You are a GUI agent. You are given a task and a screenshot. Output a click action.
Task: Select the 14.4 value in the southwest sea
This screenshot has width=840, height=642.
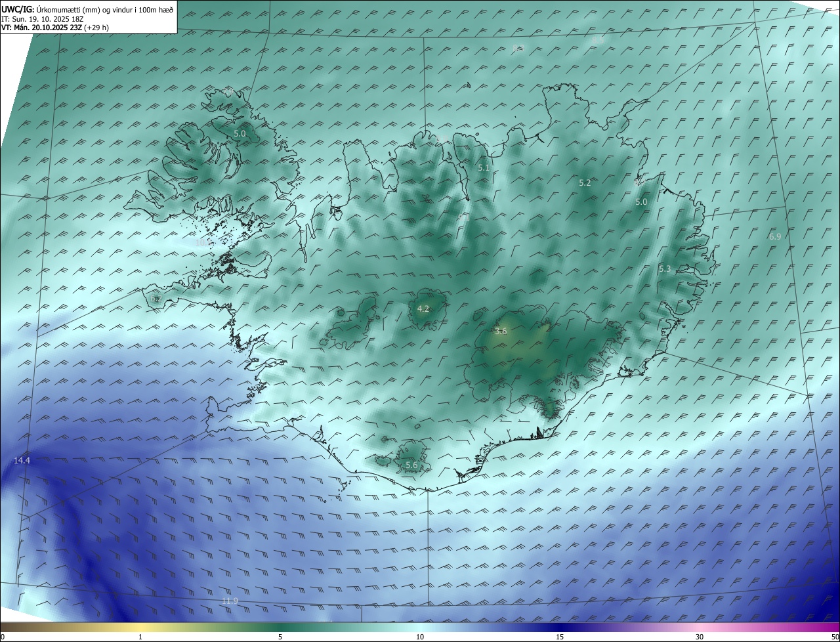[22, 460]
